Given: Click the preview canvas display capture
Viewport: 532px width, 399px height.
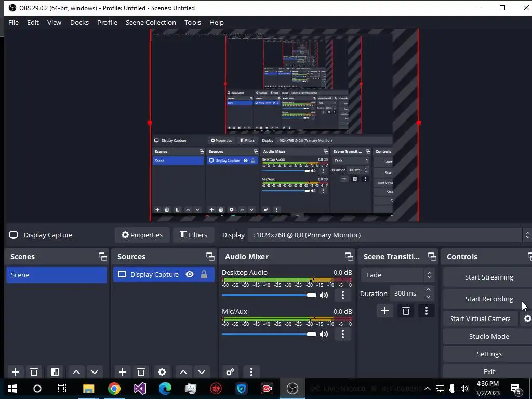Looking at the screenshot, I should pos(284,125).
